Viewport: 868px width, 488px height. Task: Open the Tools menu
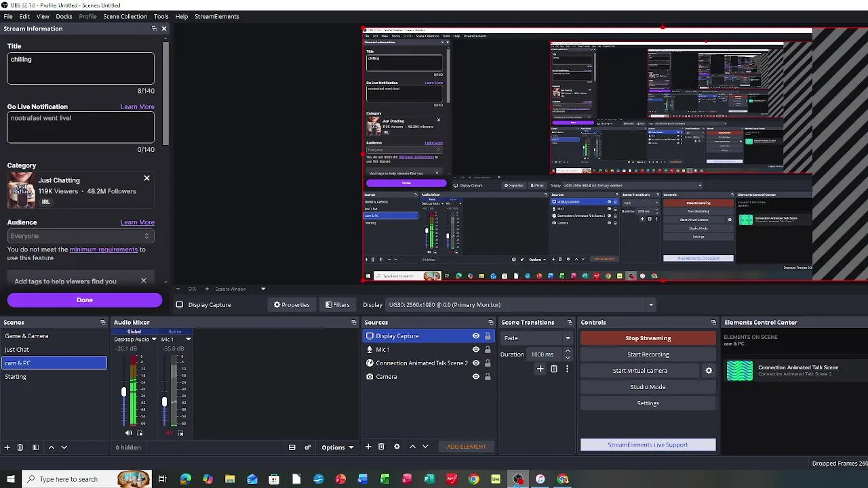[161, 16]
